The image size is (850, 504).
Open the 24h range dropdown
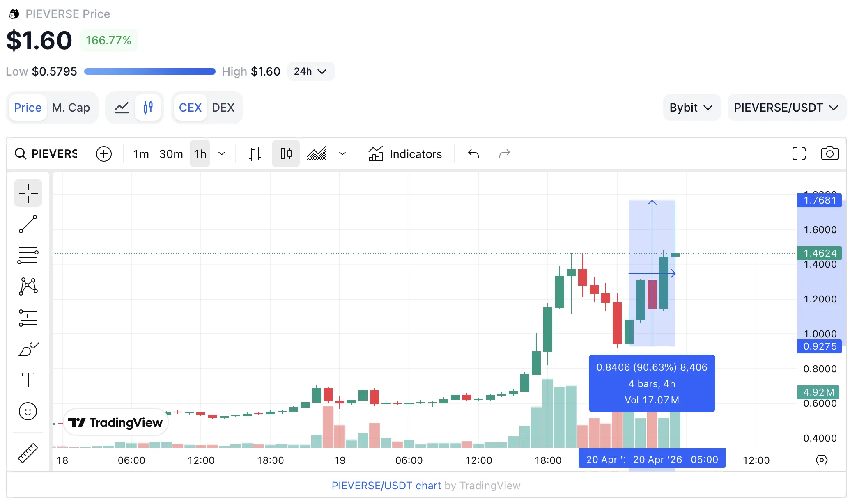tap(310, 71)
